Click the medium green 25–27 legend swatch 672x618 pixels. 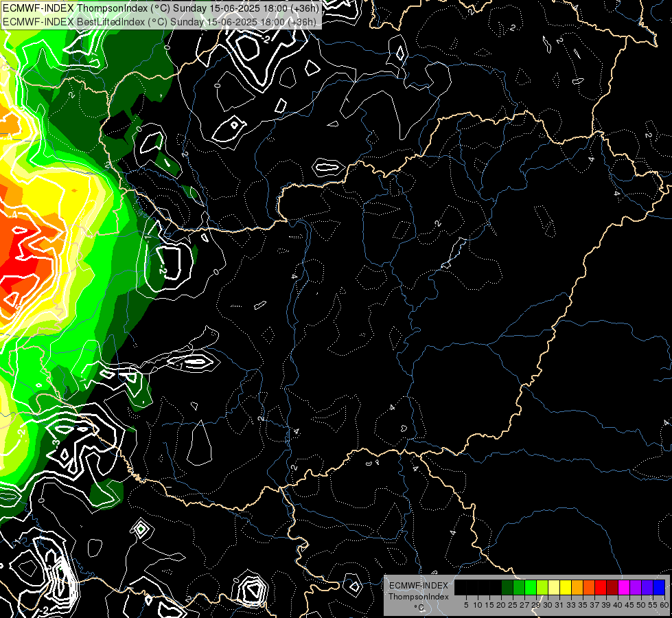(519, 588)
